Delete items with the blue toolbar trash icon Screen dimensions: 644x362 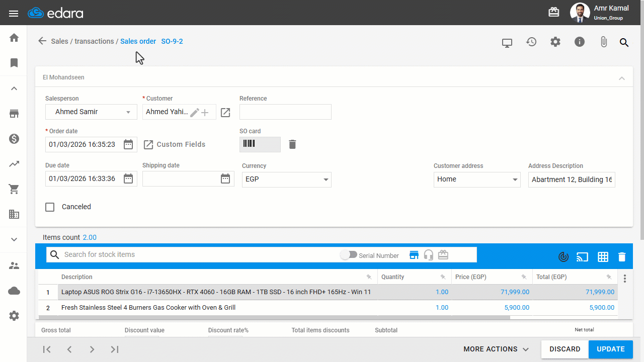click(x=622, y=257)
